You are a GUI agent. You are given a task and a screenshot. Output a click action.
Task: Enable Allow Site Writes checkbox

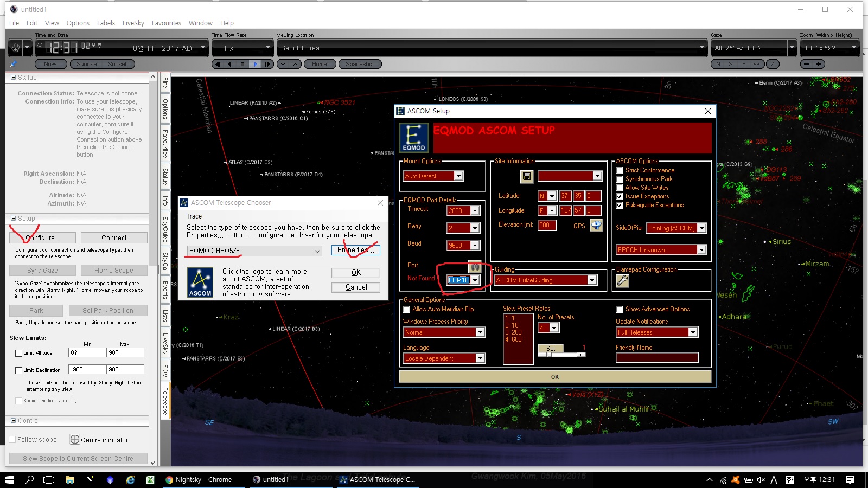pyautogui.click(x=620, y=188)
